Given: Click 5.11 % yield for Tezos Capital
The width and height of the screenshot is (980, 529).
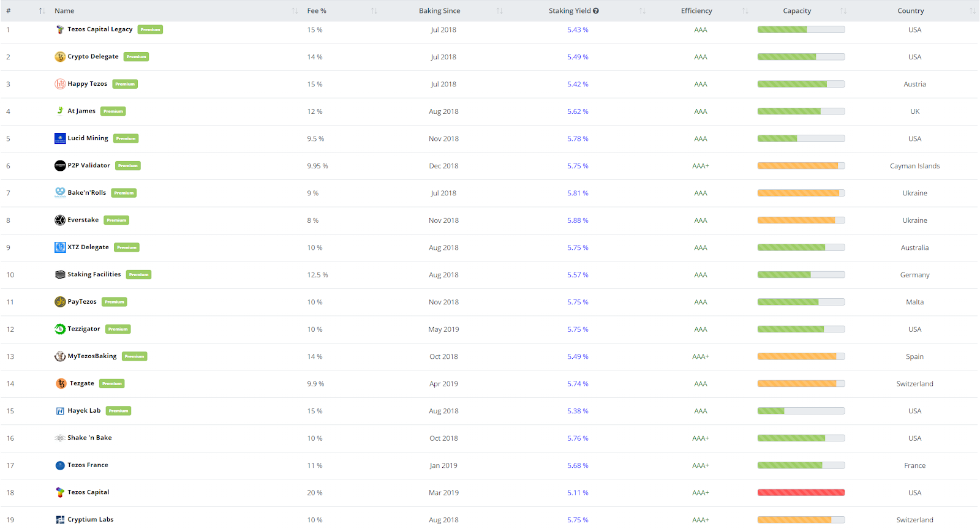Looking at the screenshot, I should coord(578,493).
